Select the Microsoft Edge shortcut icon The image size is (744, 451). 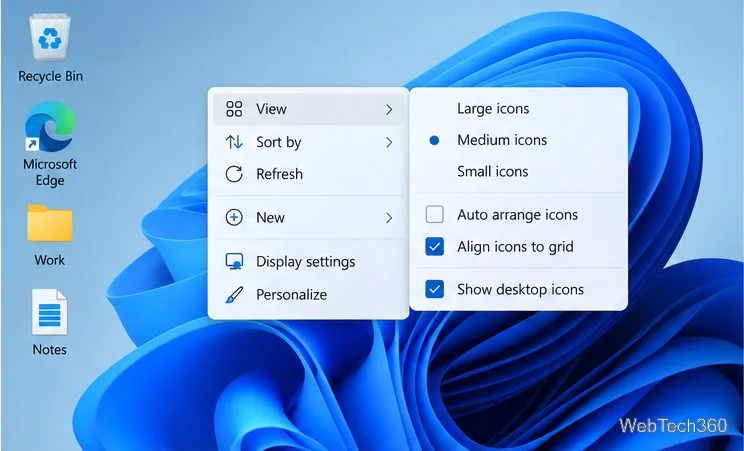tap(50, 127)
